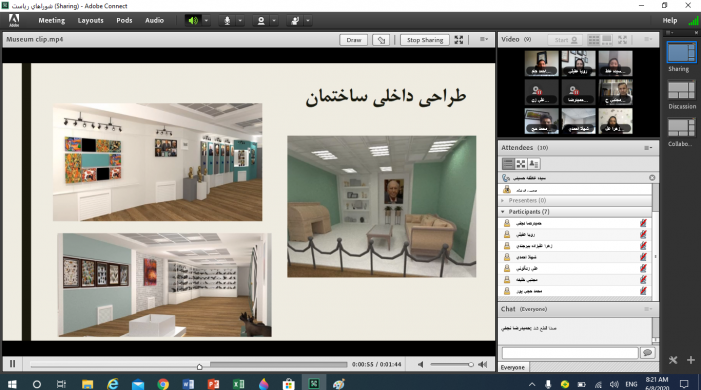Switch to the Sharing layout thumbnail

pyautogui.click(x=681, y=53)
